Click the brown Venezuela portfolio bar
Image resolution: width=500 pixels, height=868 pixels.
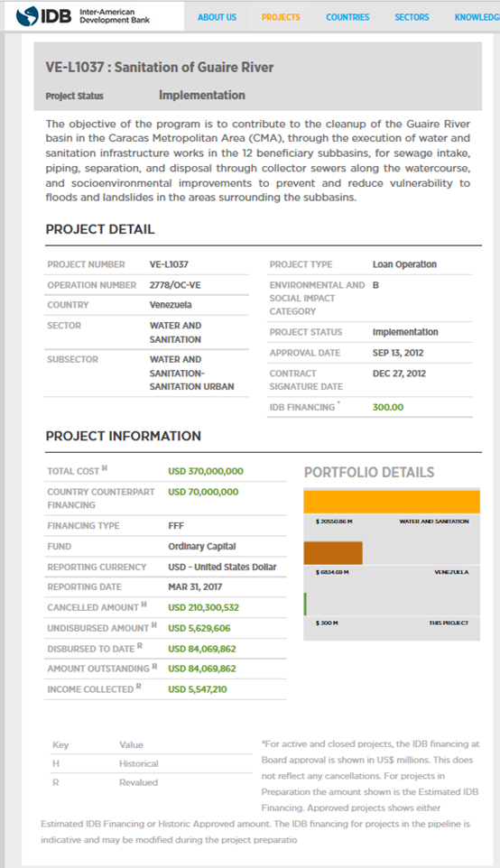(333, 553)
